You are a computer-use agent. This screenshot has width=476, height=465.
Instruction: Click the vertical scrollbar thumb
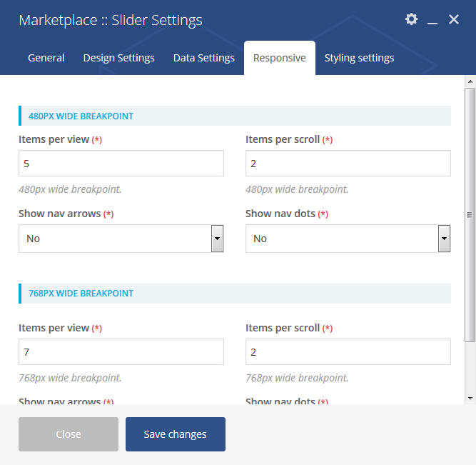coord(469,214)
